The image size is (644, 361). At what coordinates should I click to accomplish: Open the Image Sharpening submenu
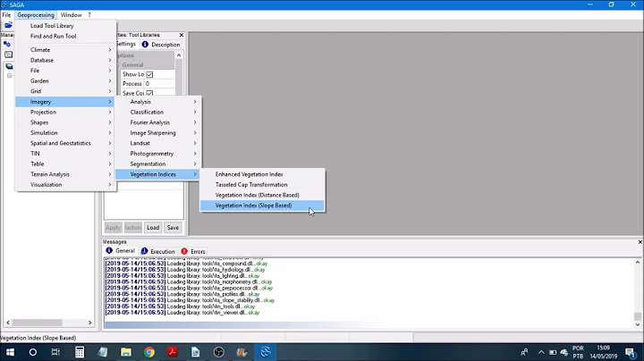coord(157,133)
